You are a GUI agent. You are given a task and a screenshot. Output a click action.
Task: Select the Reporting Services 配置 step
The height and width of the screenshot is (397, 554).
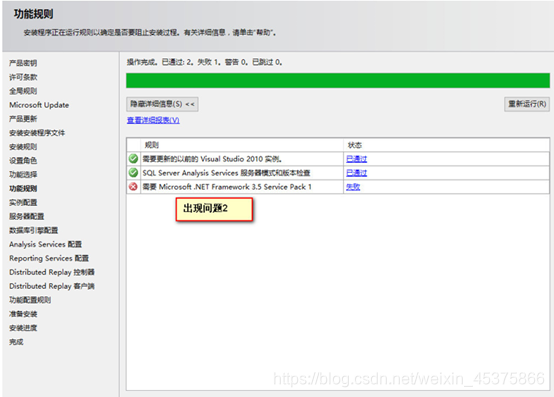coord(49,258)
